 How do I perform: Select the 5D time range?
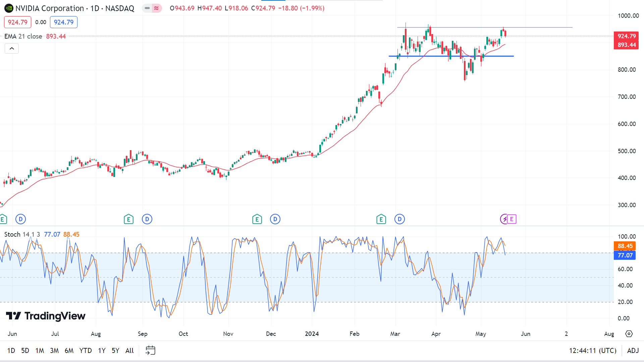click(x=25, y=350)
